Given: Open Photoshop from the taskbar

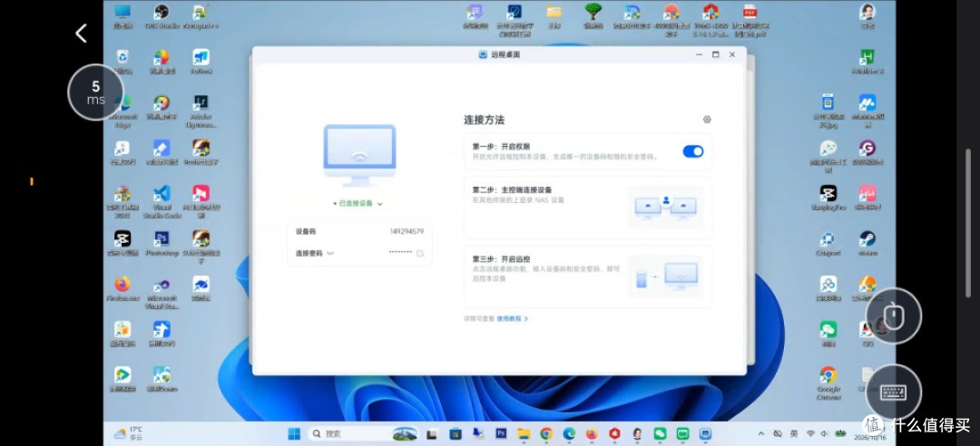Looking at the screenshot, I should click(x=501, y=433).
